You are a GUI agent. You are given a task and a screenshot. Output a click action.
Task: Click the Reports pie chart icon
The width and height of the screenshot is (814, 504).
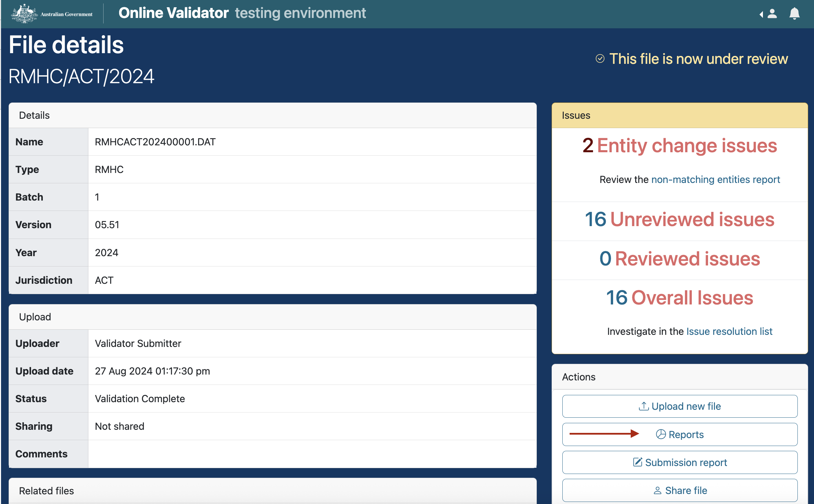(x=661, y=434)
